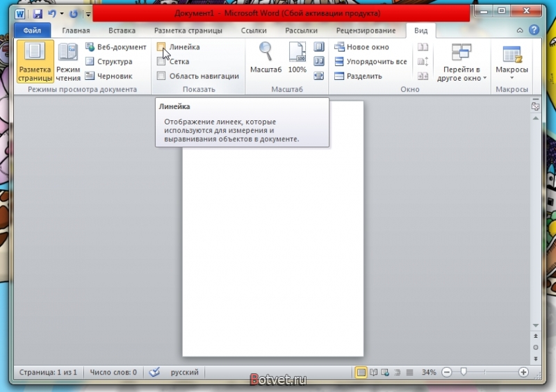
Task: Switch to Черновик view
Action: coord(109,76)
